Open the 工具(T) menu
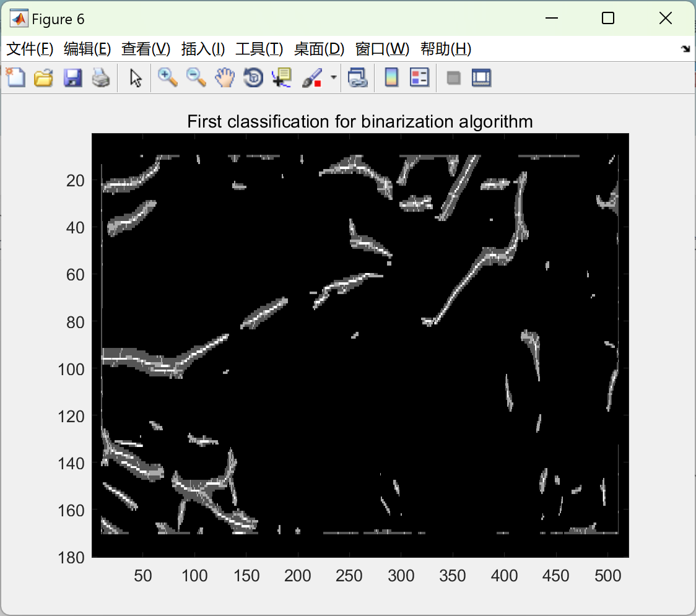 click(259, 49)
